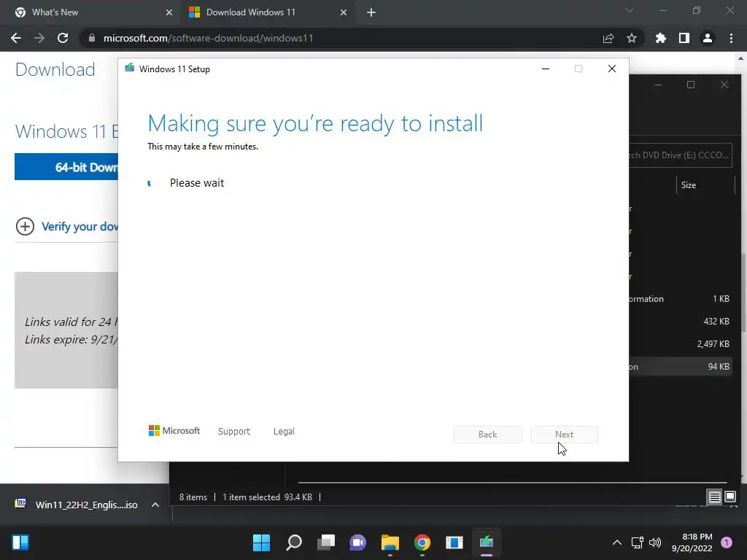Open Chrome profile avatar

(708, 38)
